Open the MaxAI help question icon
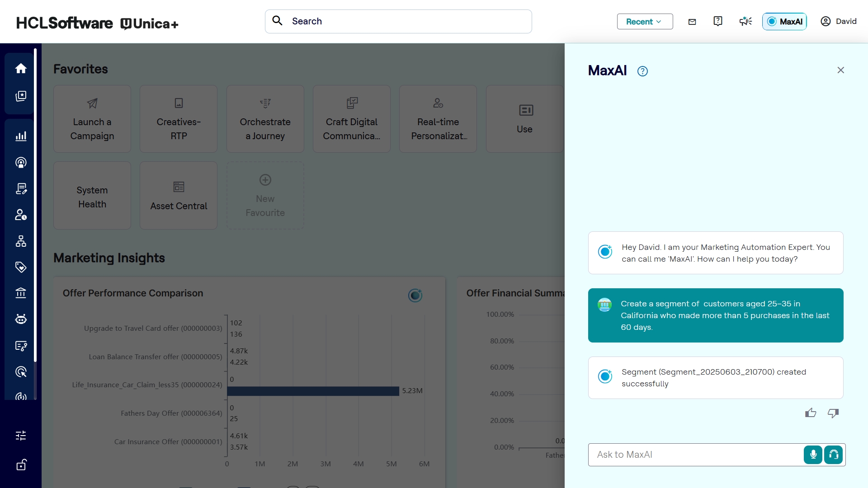Image resolution: width=868 pixels, height=488 pixels. (x=642, y=71)
